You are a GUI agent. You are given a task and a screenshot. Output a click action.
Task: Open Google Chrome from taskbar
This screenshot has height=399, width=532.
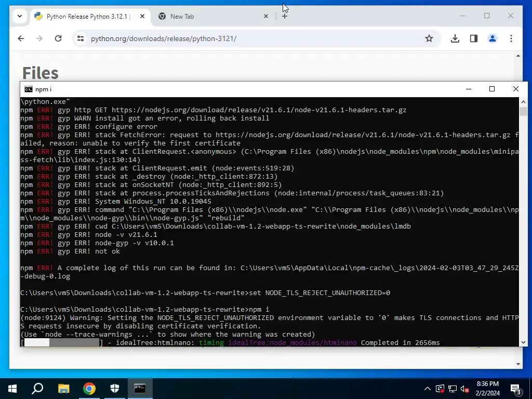(89, 389)
